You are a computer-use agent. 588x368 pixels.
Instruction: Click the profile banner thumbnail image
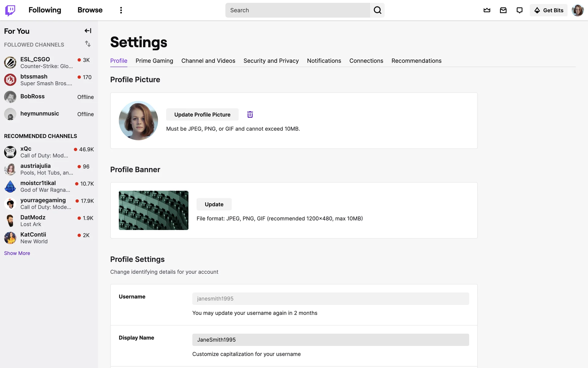153,210
